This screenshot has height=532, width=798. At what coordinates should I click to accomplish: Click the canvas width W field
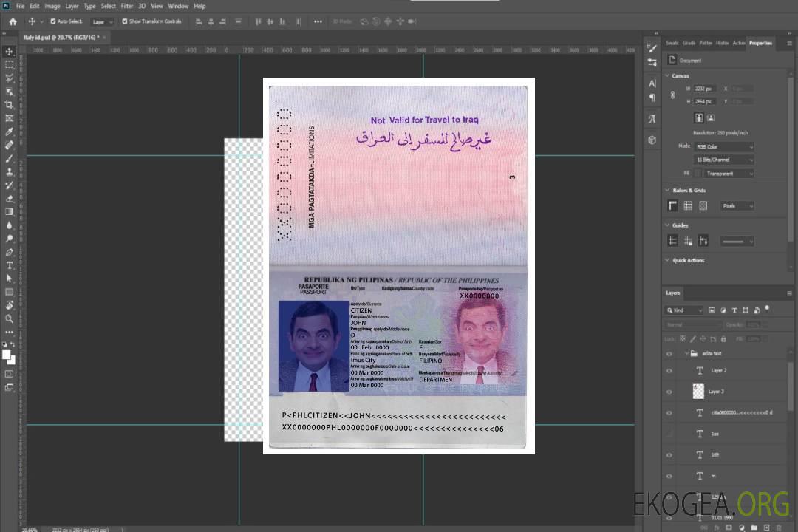point(705,89)
